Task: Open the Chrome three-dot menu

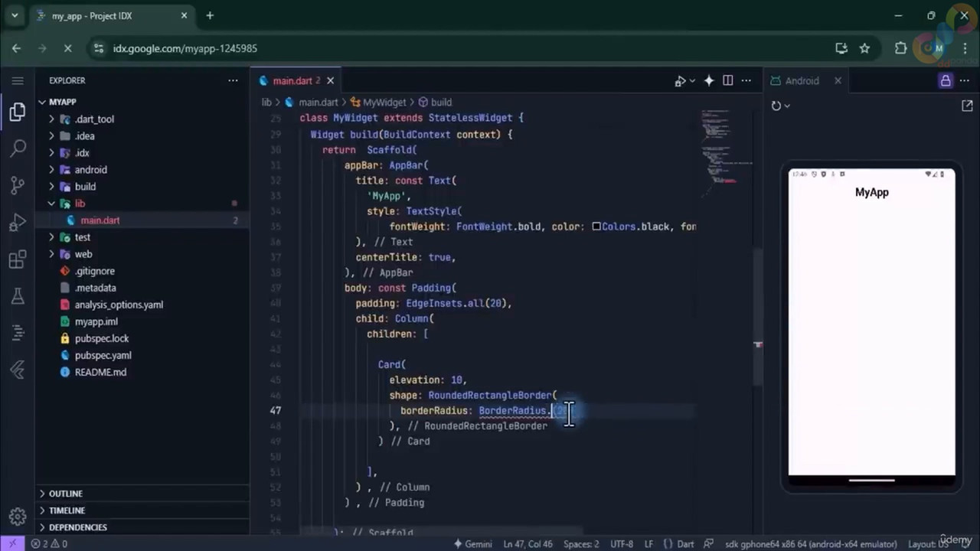Action: coord(965,48)
